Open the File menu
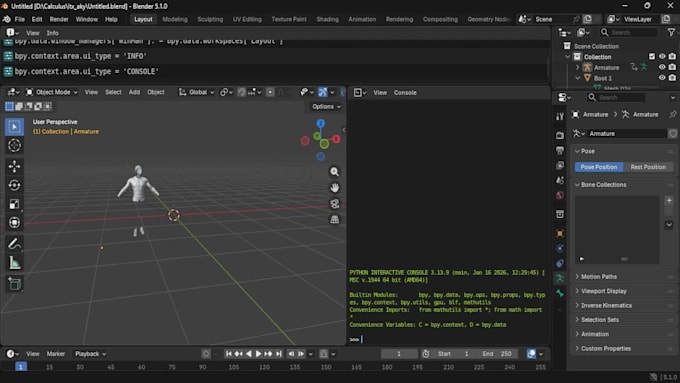The image size is (680, 383). 20,20
